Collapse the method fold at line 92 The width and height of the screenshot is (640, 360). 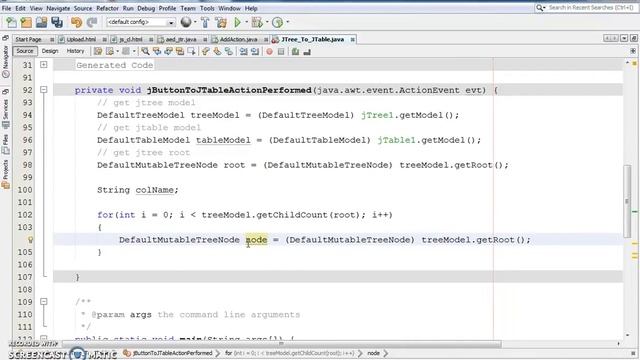tap(44, 90)
